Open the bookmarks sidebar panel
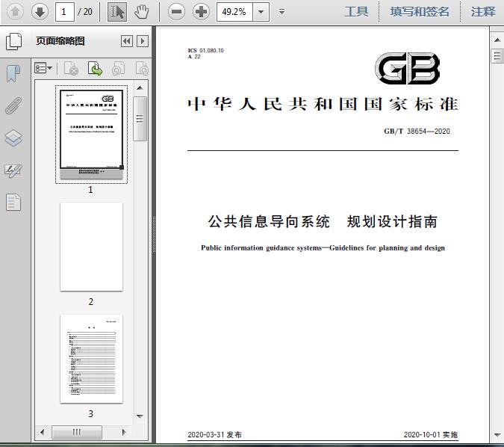 (13, 73)
